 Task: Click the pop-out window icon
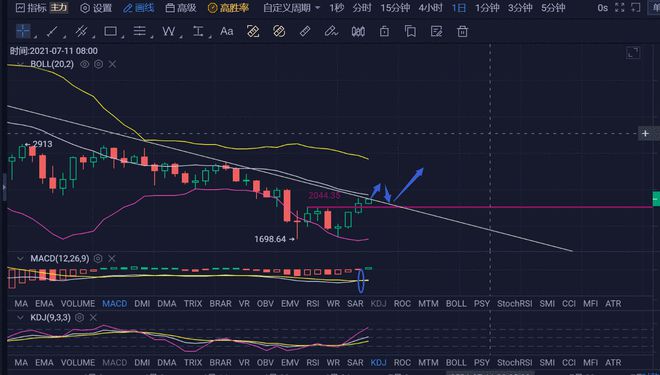tap(636, 8)
